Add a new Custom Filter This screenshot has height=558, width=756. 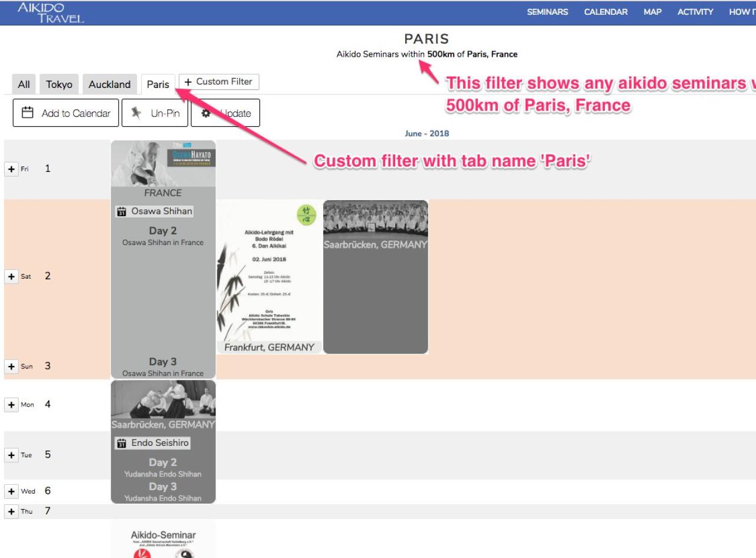[x=219, y=82]
